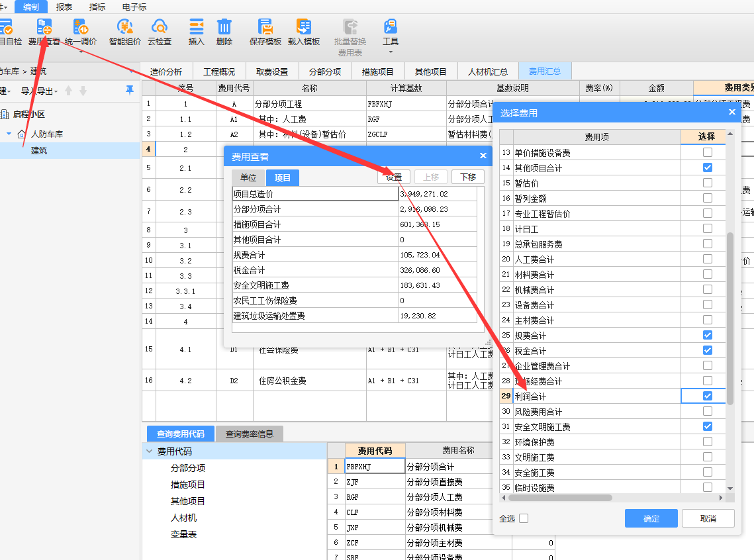Select the 查询费率信息 tab
This screenshot has height=560, width=754.
click(250, 434)
